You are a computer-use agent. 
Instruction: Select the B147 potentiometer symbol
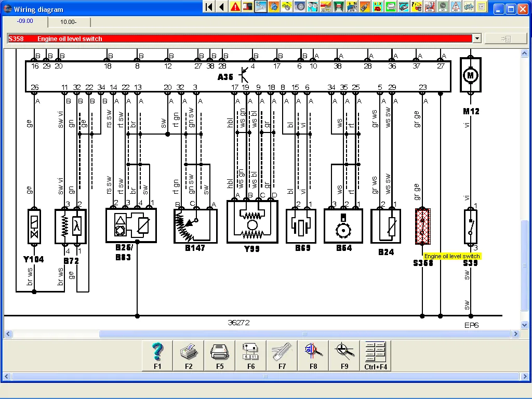(x=195, y=225)
